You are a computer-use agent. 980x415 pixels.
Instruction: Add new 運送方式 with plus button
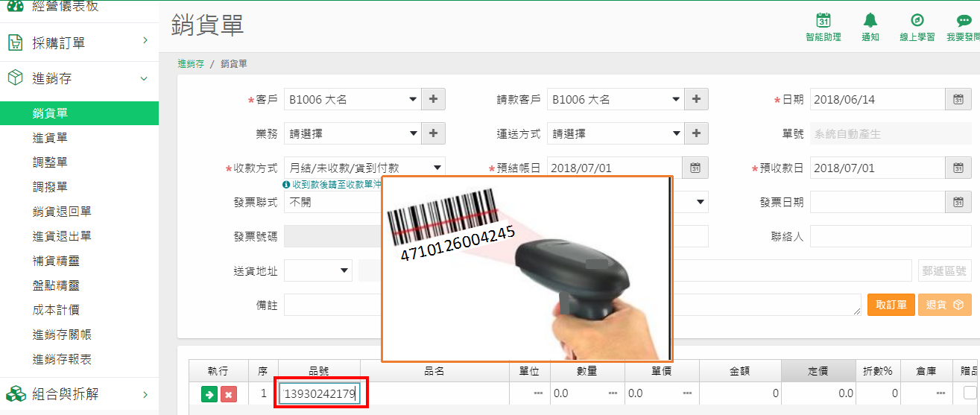(x=696, y=133)
